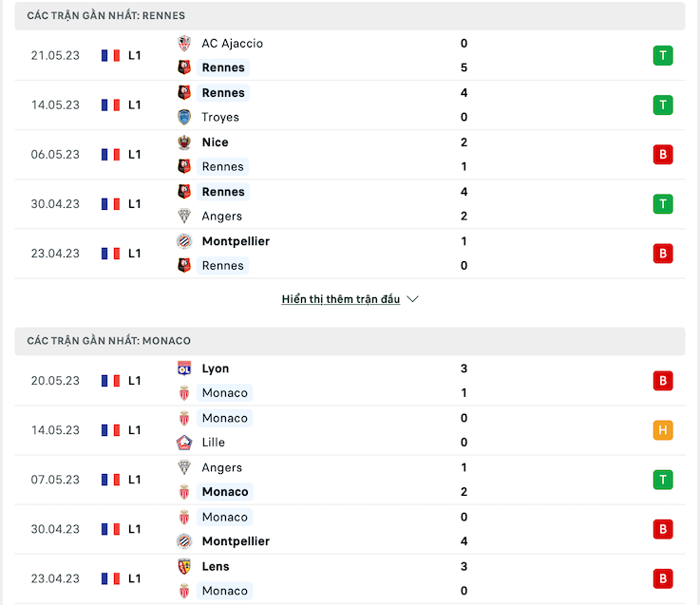Click green T badge for Ajaccio match
Screen dimensions: 700x605
coord(663,56)
